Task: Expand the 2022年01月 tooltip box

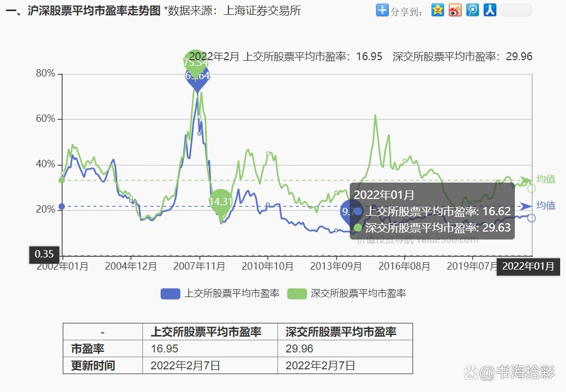Action: coord(431,211)
